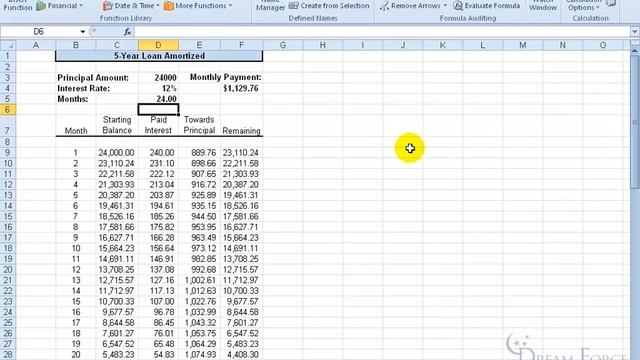Viewport: 640px width, 360px height.
Task: Click the vertical scrollbar thumb
Action: 635,122
